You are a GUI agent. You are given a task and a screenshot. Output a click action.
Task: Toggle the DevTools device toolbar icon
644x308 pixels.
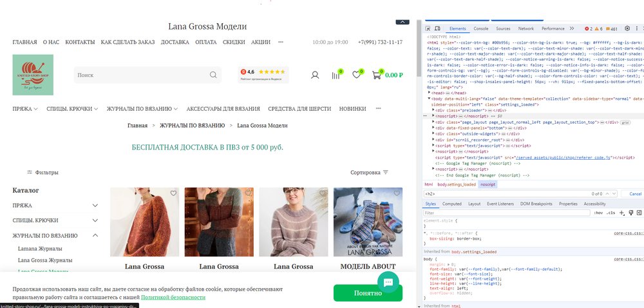pyautogui.click(x=437, y=29)
